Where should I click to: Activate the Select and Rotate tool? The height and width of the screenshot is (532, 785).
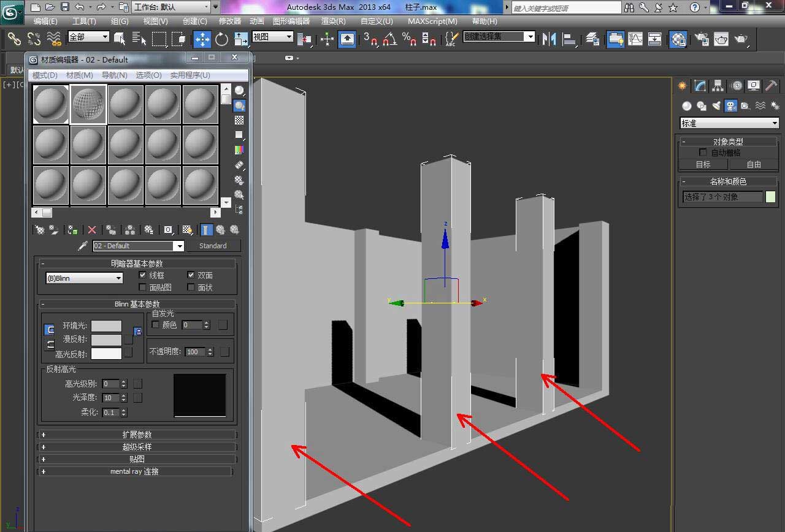coord(221,39)
